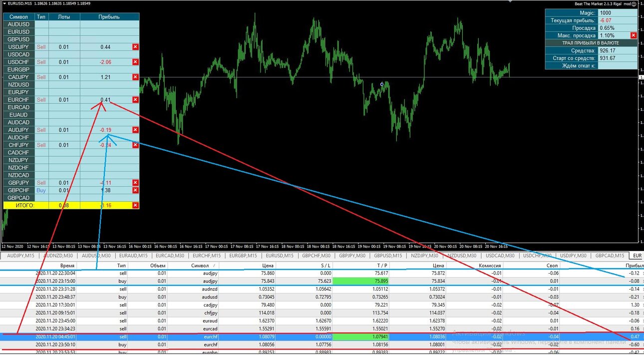Viewport: 644px width, 355px height.
Task: Close the GBPCHF buy position with its red X
Action: coord(135,190)
